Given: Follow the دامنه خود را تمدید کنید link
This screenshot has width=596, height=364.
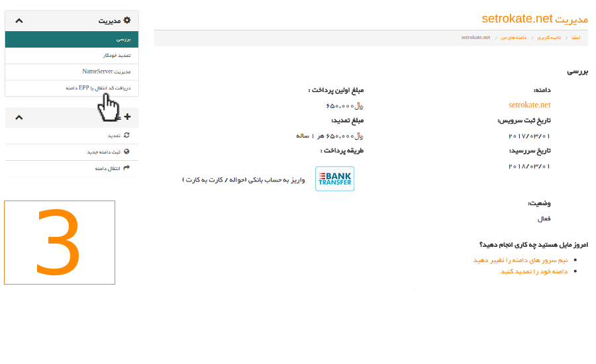Looking at the screenshot, I should click(534, 271).
